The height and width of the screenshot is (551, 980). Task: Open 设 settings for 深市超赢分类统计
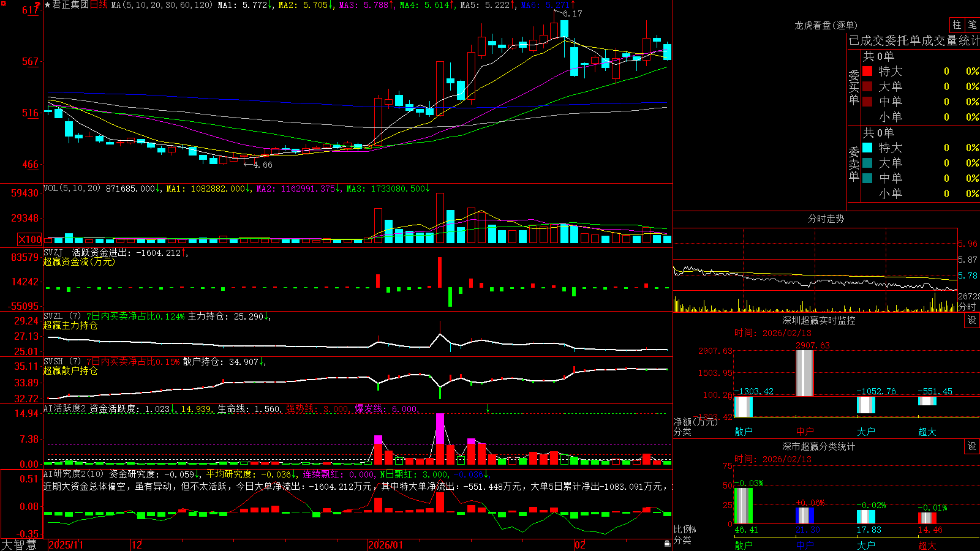(x=972, y=446)
